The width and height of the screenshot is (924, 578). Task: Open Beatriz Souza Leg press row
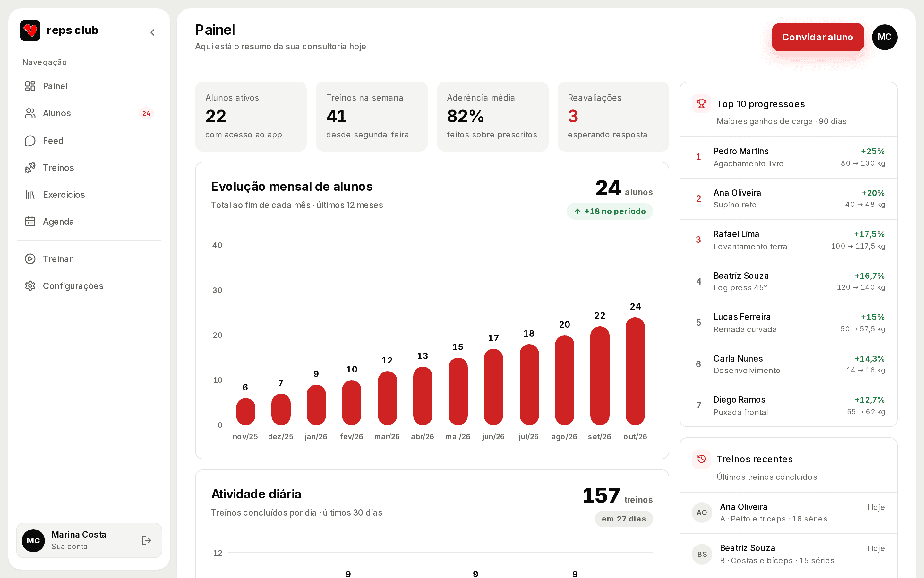pyautogui.click(x=788, y=282)
